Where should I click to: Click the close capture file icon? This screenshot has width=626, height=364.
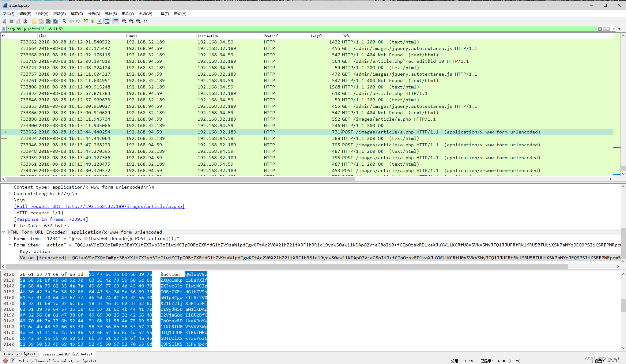(48, 21)
